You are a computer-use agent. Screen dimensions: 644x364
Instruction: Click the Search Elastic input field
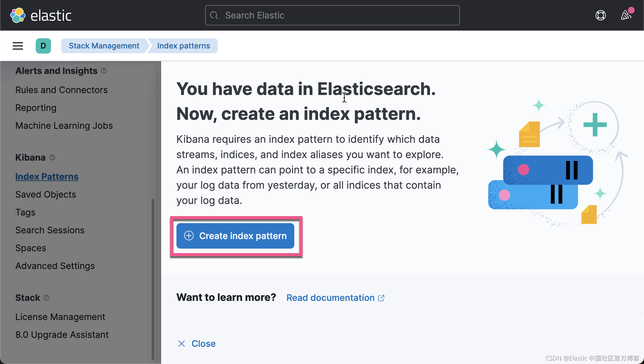click(x=332, y=15)
